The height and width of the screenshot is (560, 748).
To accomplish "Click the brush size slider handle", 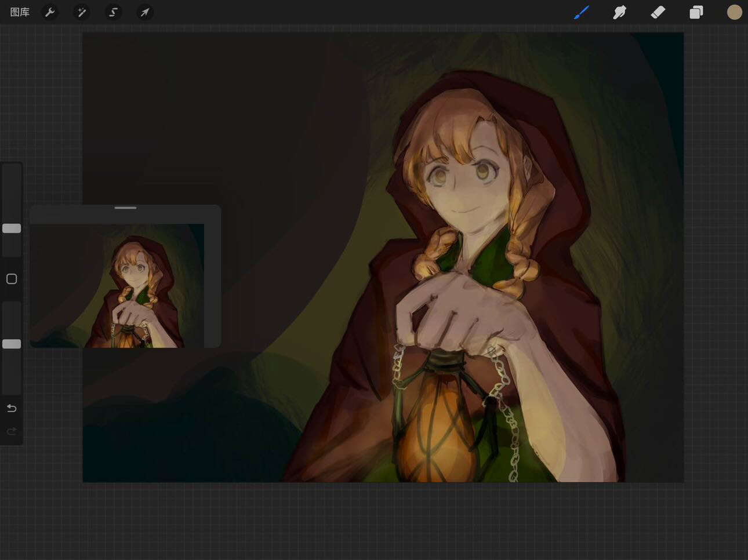I will (x=12, y=228).
